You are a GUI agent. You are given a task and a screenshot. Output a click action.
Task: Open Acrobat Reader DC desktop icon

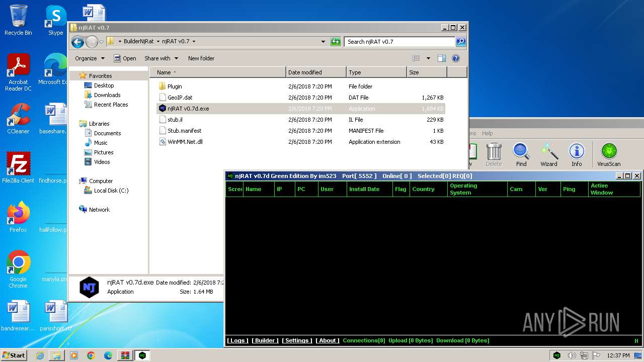coord(18,72)
